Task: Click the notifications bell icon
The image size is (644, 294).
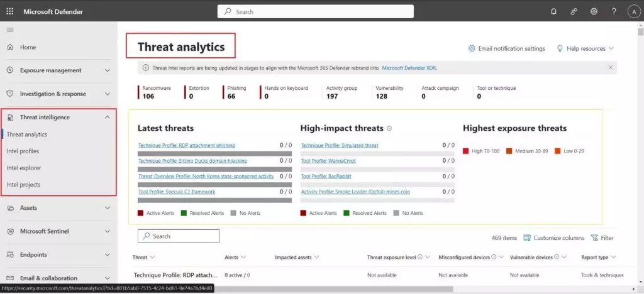Action: 553,11
